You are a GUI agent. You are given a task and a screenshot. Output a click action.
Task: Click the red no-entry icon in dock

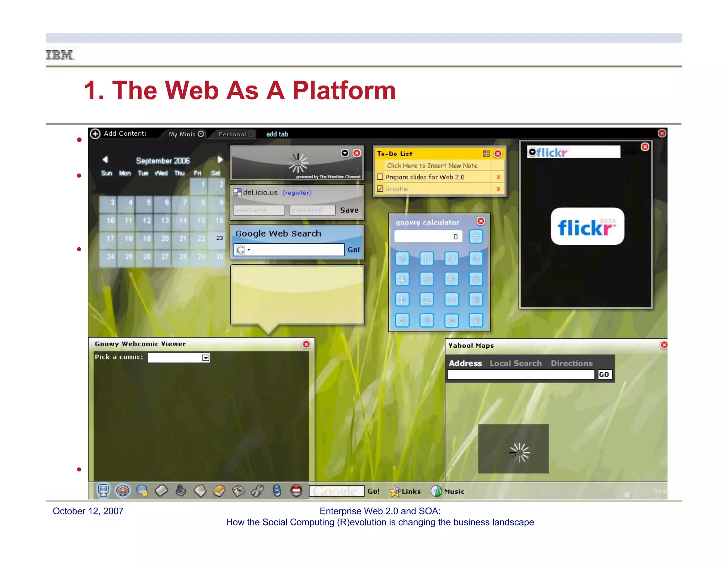point(296,491)
